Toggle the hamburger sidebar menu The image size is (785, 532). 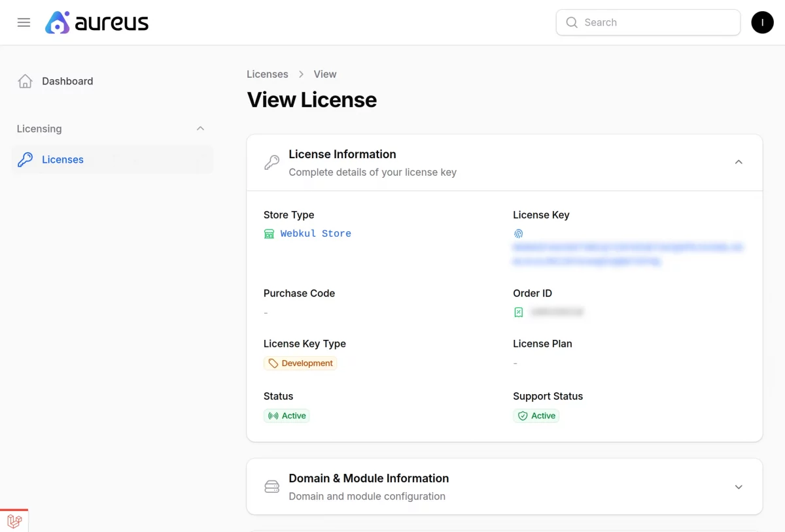pos(24,22)
